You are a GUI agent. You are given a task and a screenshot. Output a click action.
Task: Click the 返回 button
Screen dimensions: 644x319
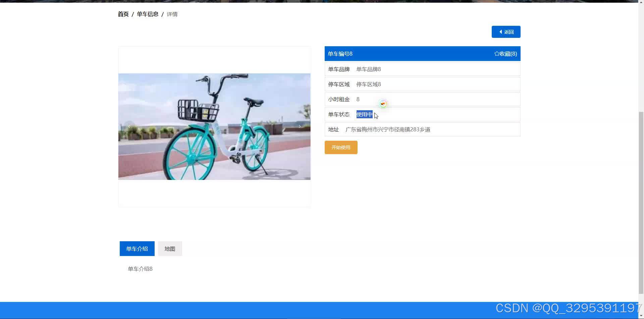pos(506,31)
